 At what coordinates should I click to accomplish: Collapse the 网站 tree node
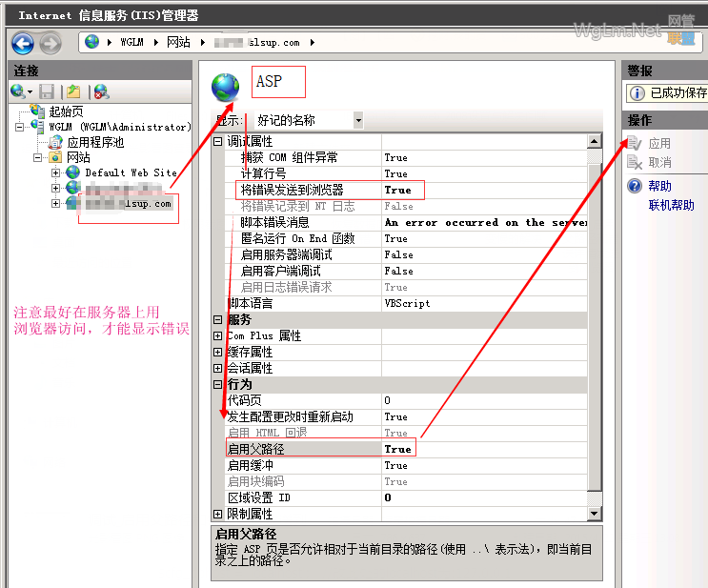(x=37, y=157)
